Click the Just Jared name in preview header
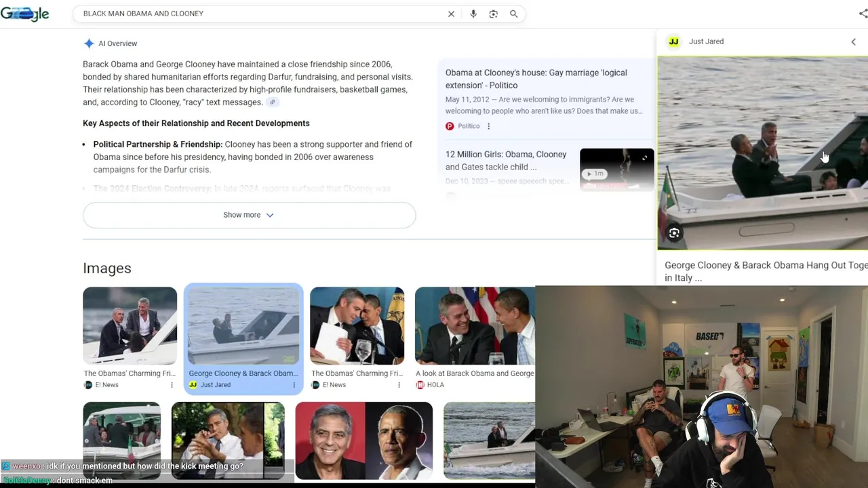The height and width of the screenshot is (488, 868). (706, 41)
